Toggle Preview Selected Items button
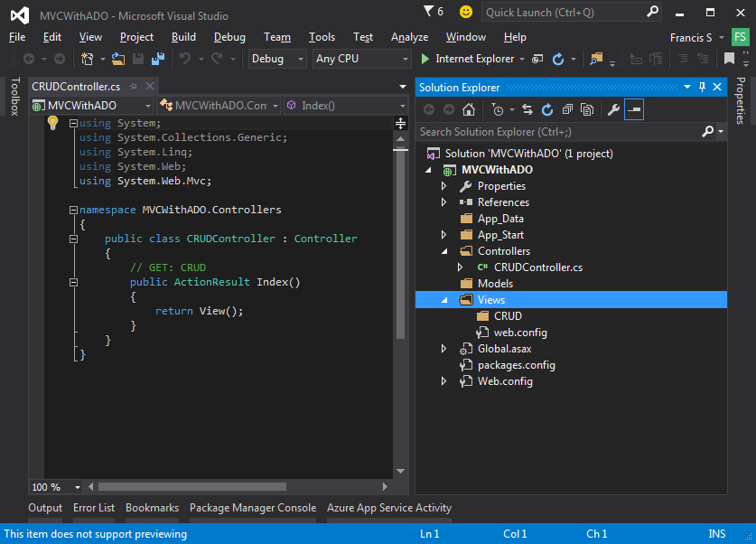 point(634,109)
